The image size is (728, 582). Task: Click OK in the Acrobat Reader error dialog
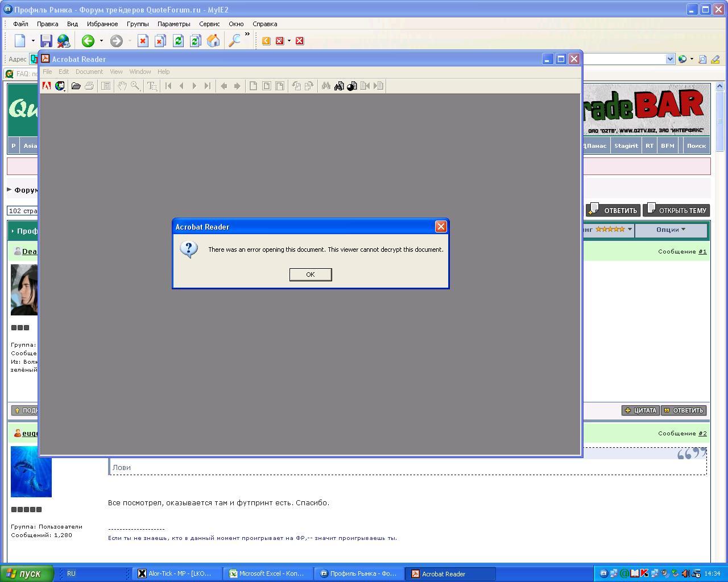(310, 275)
